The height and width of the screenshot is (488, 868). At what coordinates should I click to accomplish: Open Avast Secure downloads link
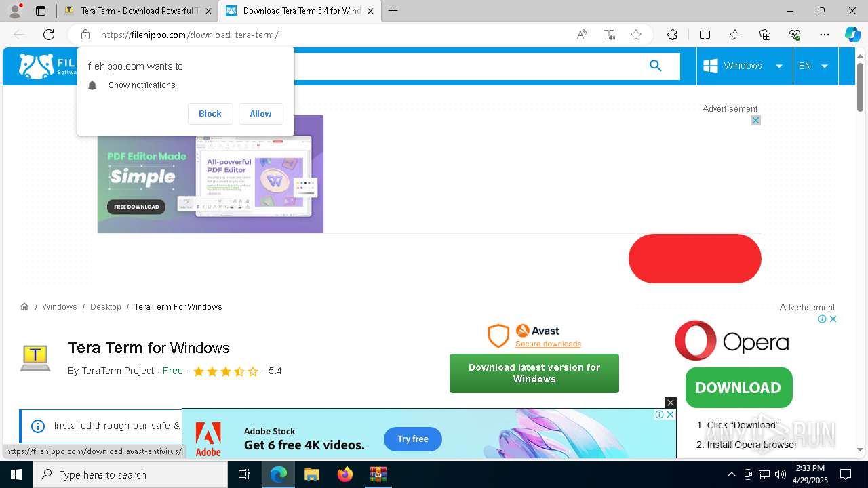[x=548, y=344]
